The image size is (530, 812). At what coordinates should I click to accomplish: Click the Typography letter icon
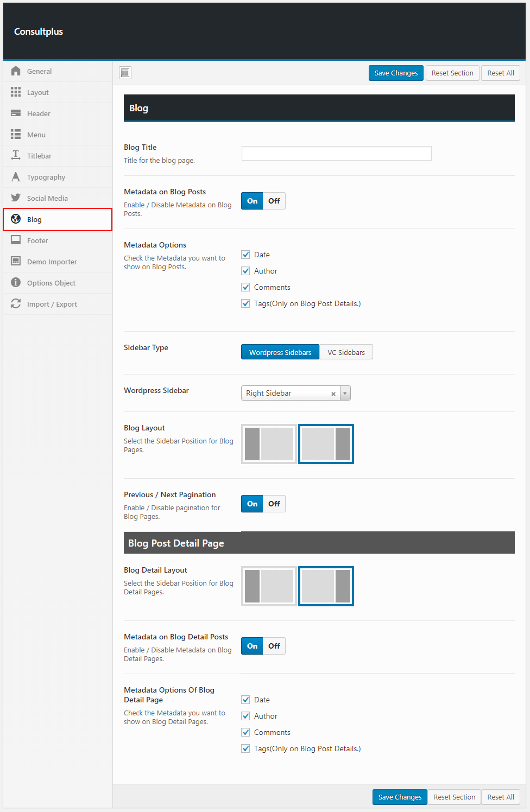[x=16, y=177]
